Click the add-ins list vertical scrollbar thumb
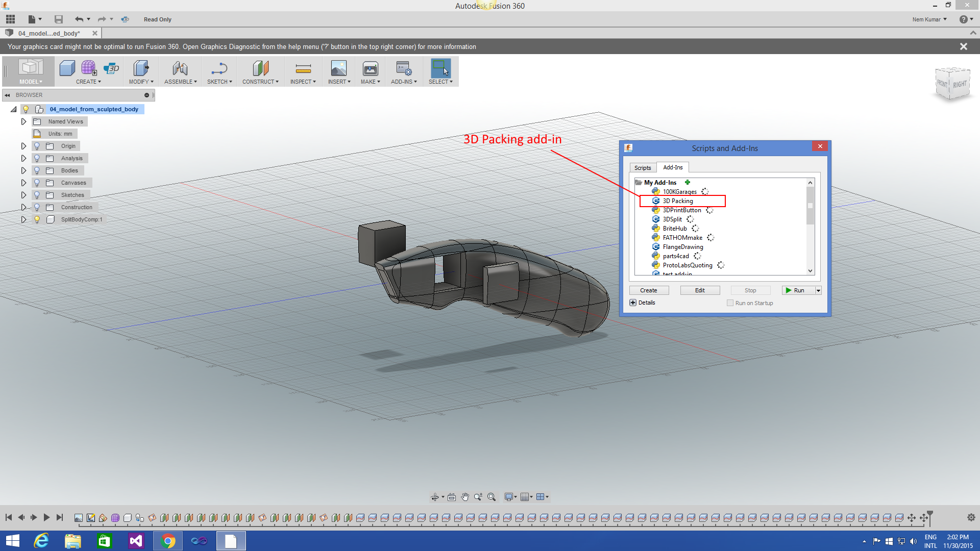Image resolution: width=980 pixels, height=551 pixels. 810,206
